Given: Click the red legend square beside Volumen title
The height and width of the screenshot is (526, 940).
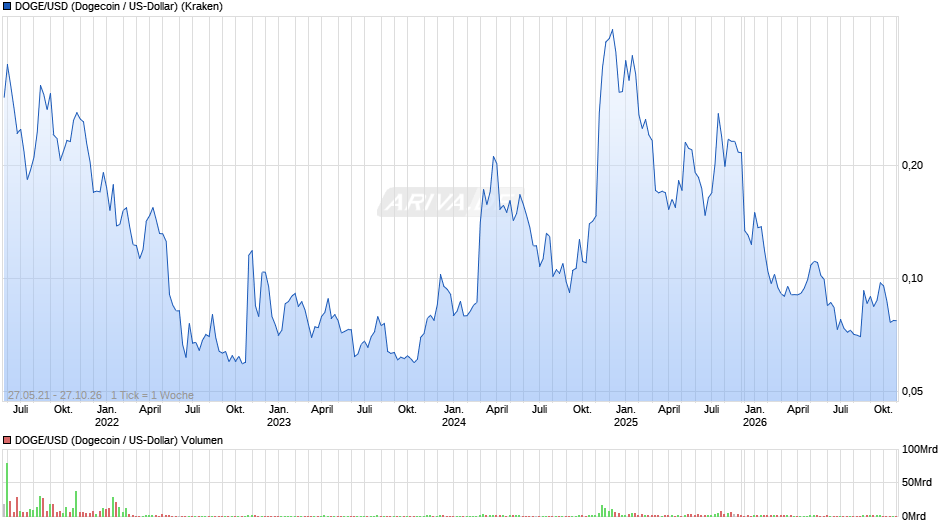Looking at the screenshot, I should tap(7, 440).
